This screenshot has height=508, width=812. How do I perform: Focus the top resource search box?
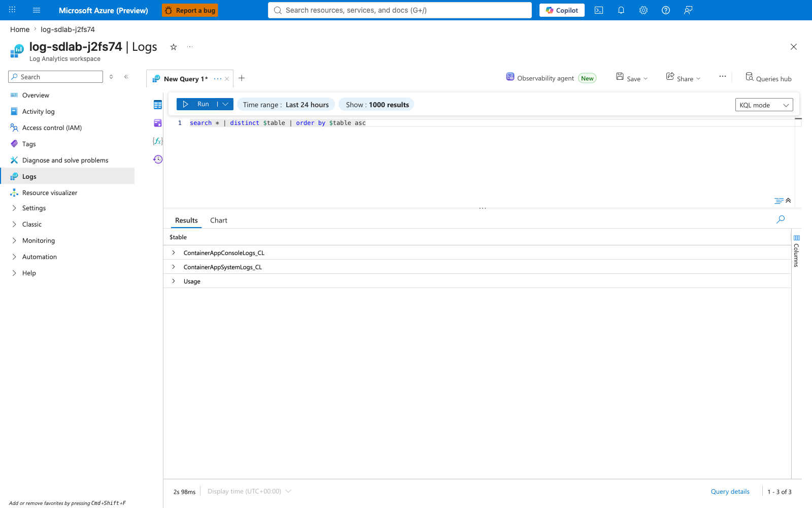pyautogui.click(x=400, y=10)
